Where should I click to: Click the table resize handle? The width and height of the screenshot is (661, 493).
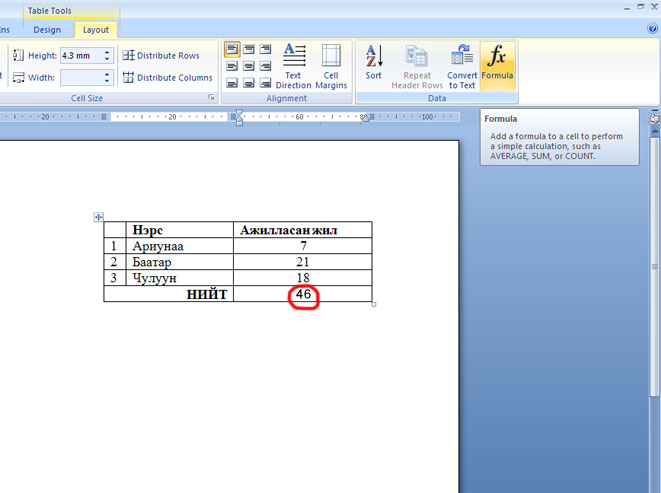pos(374,304)
